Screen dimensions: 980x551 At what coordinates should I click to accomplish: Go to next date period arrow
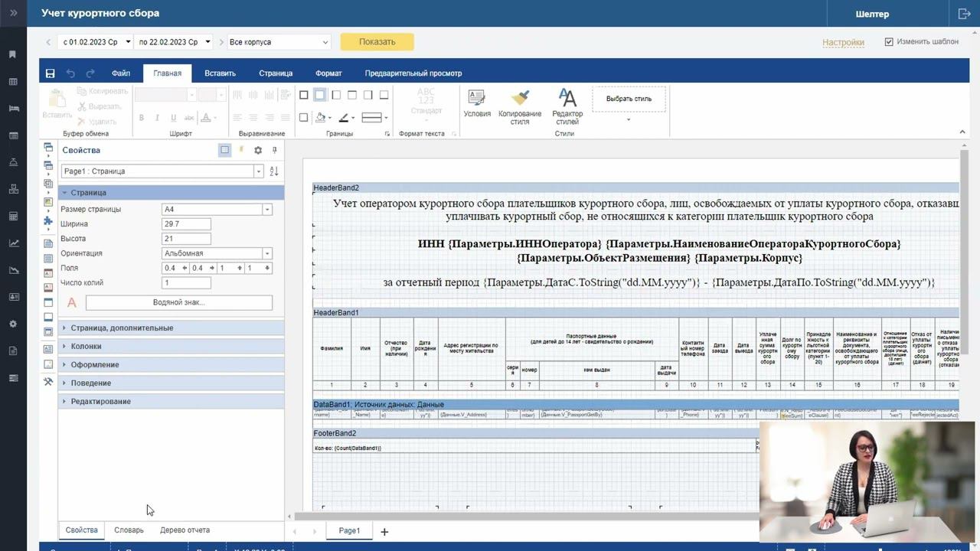tap(221, 42)
